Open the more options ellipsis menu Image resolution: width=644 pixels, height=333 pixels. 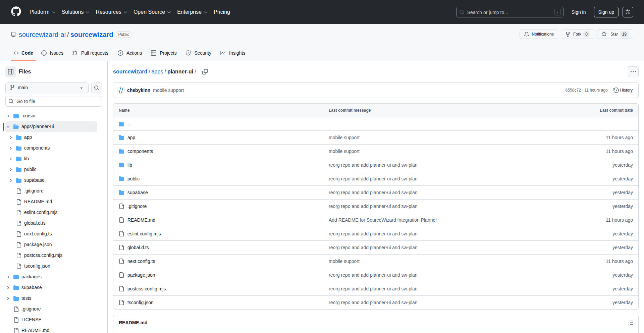point(633,71)
